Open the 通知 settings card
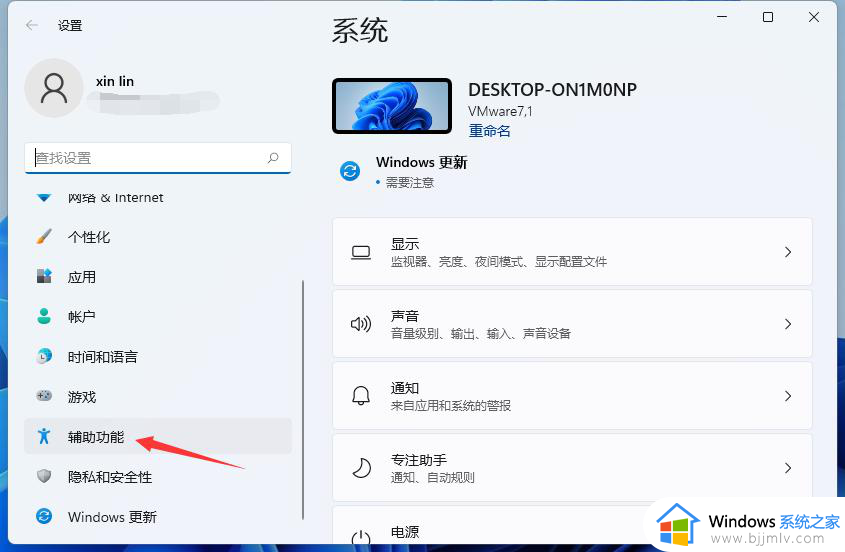 (x=572, y=396)
